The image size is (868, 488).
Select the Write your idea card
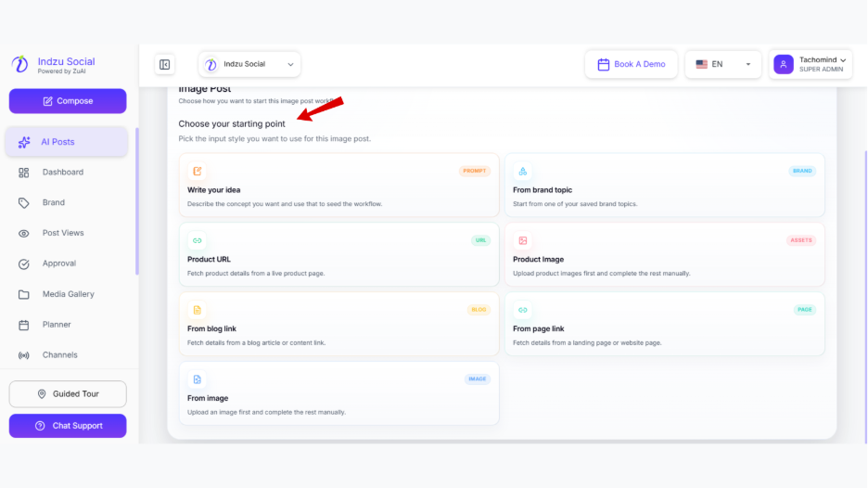click(x=338, y=185)
